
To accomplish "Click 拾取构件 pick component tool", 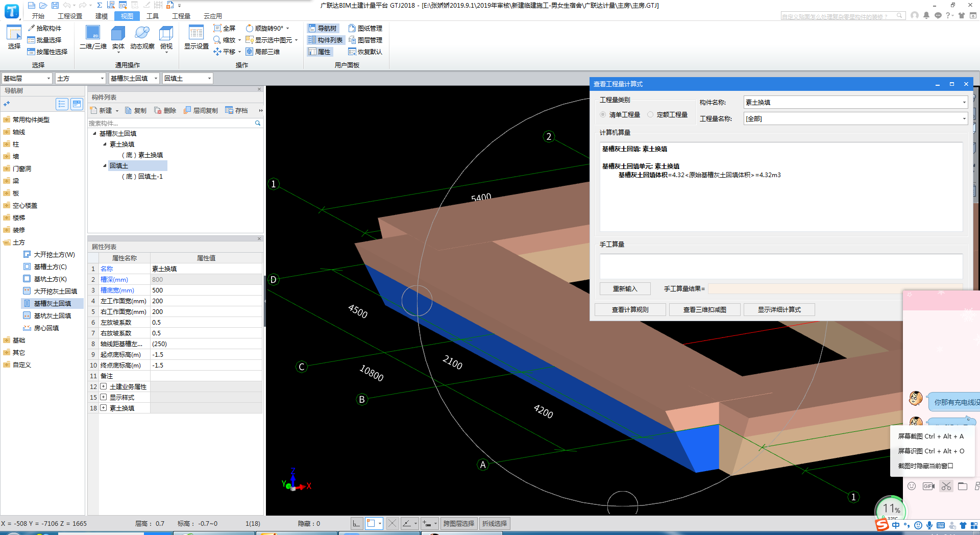I will [x=44, y=28].
